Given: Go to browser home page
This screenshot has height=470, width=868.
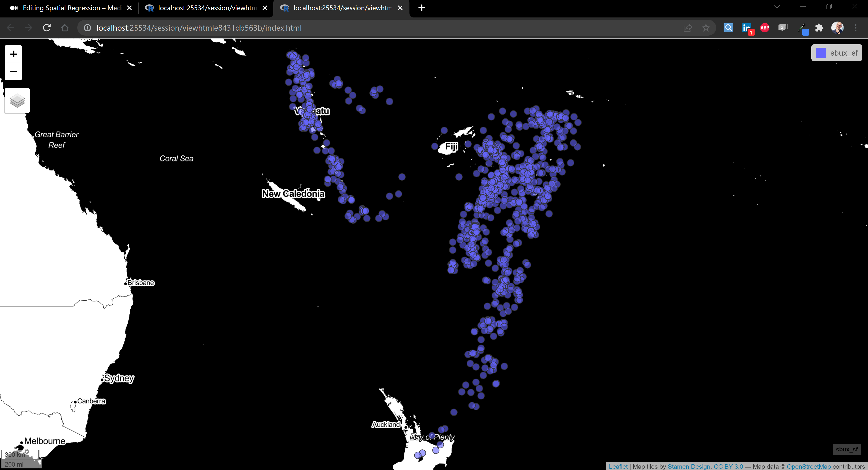Looking at the screenshot, I should click(x=65, y=28).
